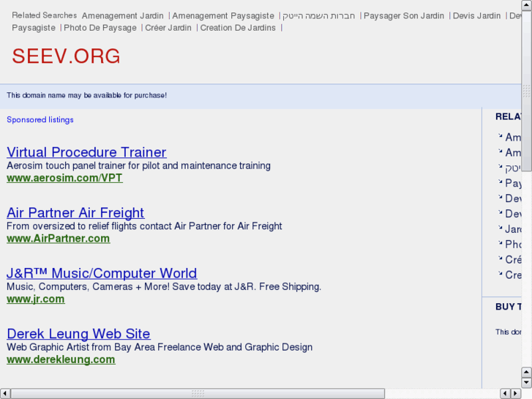Select Paysager Son Jardin related search
Viewport: 532px width, 399px height.
[x=404, y=16]
